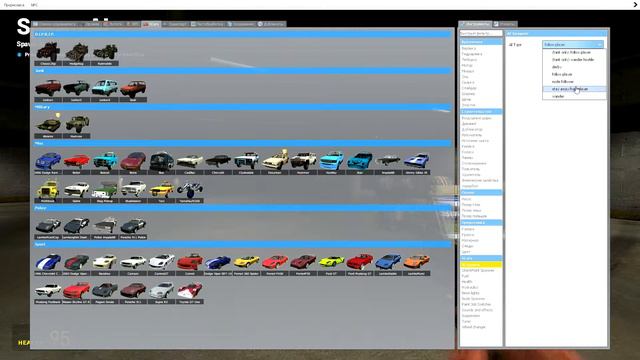Pick the lime green Ford GT
This screenshot has width=640, height=360.
[331, 263]
